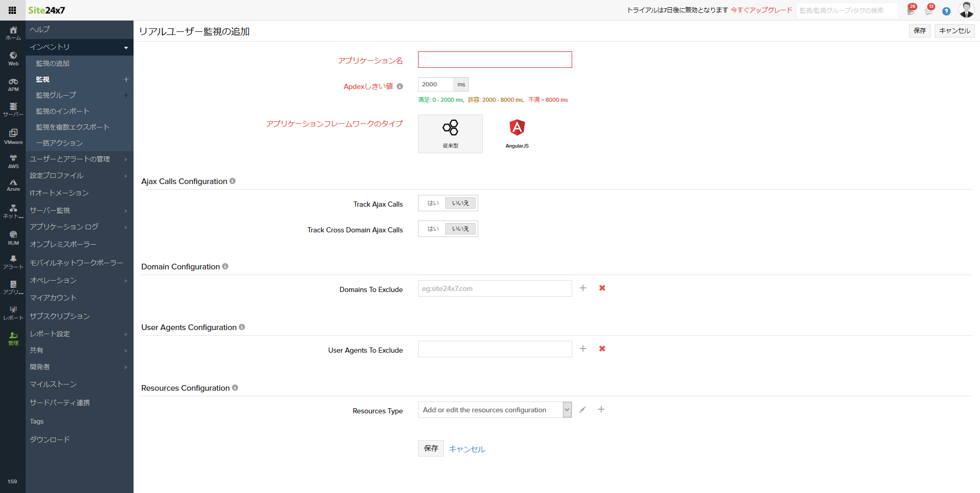980x493 pixels.
Task: Select 監視の追加 menu item
Action: point(52,63)
